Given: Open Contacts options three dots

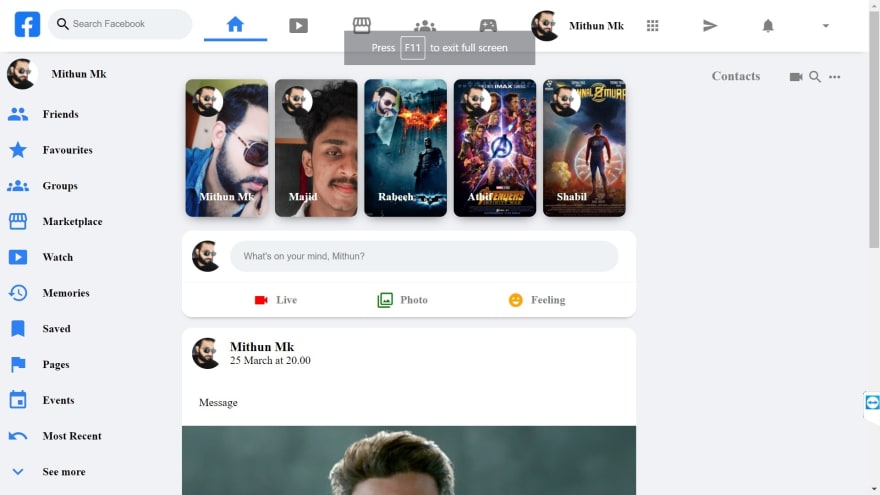Looking at the screenshot, I should pyautogui.click(x=835, y=77).
